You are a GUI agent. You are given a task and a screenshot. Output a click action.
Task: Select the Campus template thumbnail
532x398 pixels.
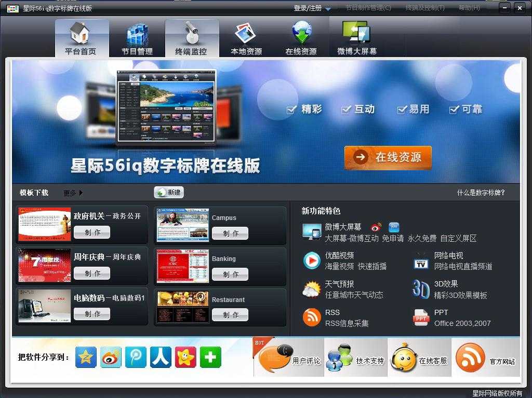click(x=182, y=225)
